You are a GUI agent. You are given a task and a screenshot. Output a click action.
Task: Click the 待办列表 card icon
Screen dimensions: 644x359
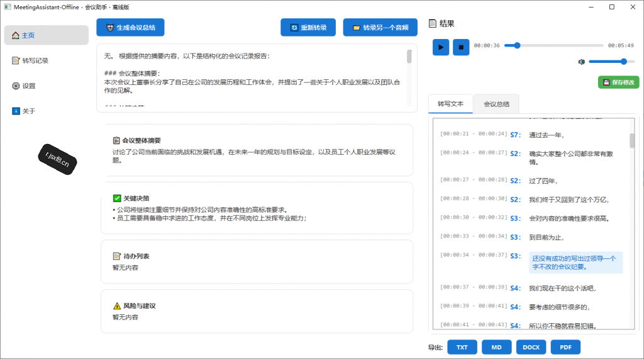(117, 256)
